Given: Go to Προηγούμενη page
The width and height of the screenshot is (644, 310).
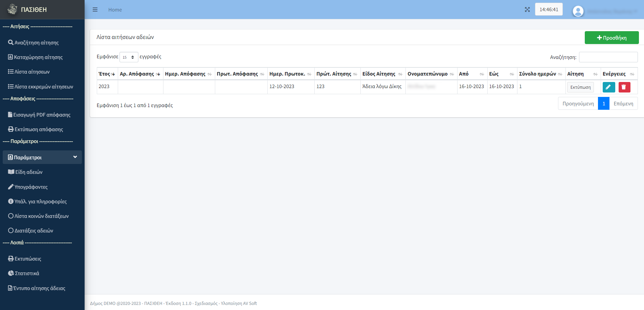Looking at the screenshot, I should [x=578, y=103].
